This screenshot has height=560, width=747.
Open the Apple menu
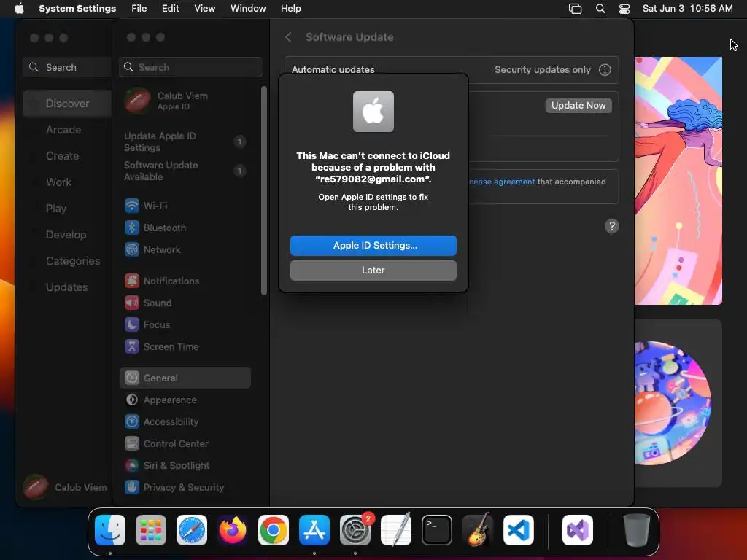pos(19,9)
